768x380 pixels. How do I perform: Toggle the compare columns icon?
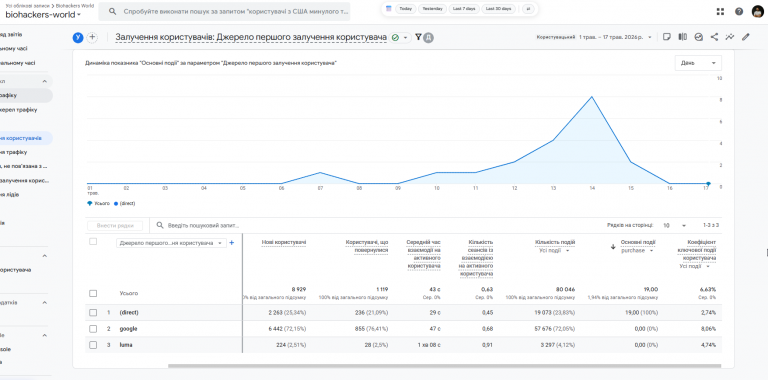pos(682,37)
